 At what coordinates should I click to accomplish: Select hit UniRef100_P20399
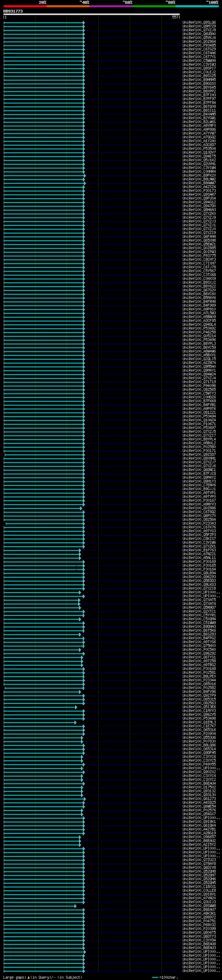pyautogui.click(x=199, y=928)
